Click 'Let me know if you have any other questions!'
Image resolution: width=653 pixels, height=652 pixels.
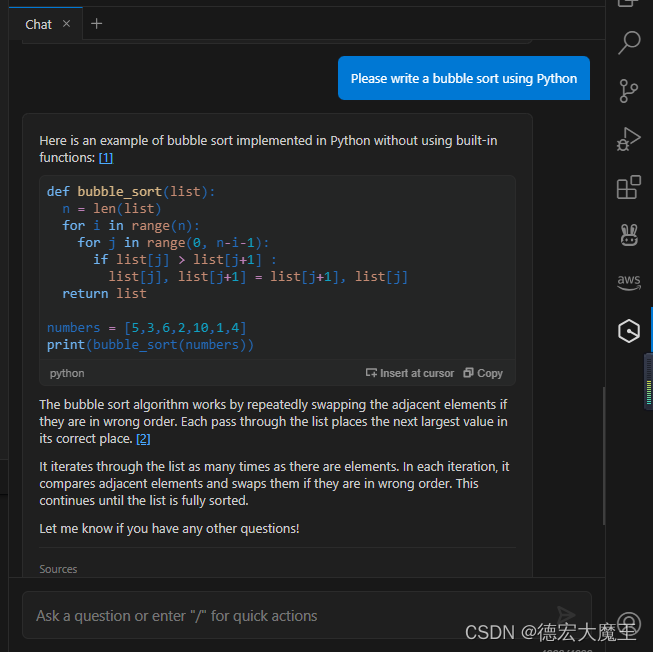tap(169, 528)
